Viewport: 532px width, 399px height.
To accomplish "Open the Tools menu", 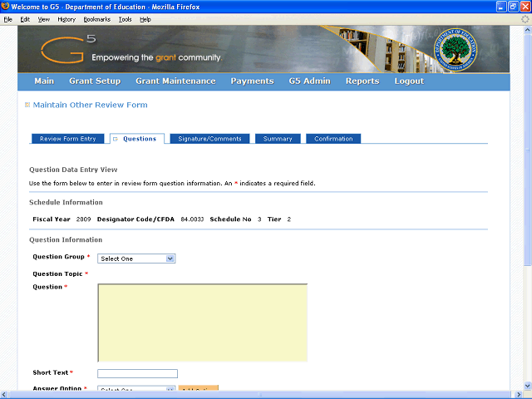I will 125,19.
